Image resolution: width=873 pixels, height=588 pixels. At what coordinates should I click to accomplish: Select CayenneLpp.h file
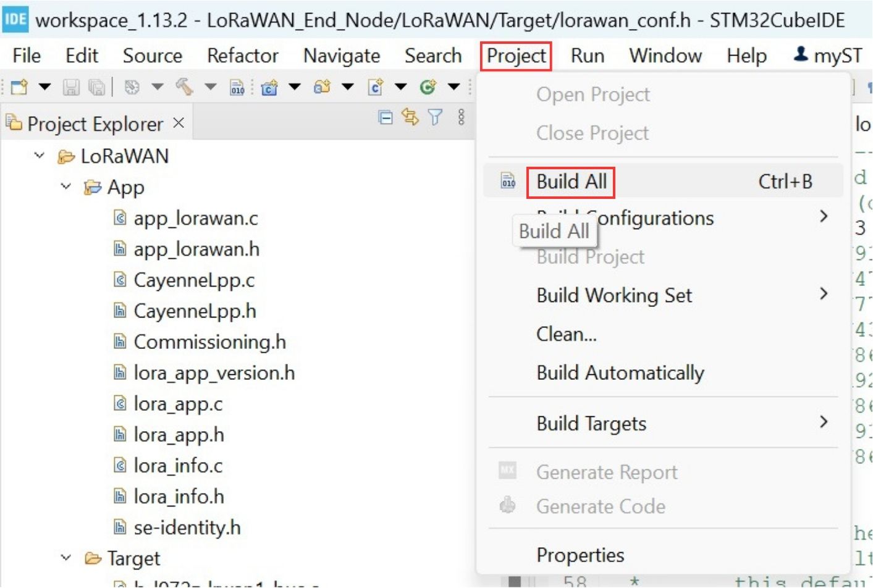pyautogui.click(x=195, y=311)
